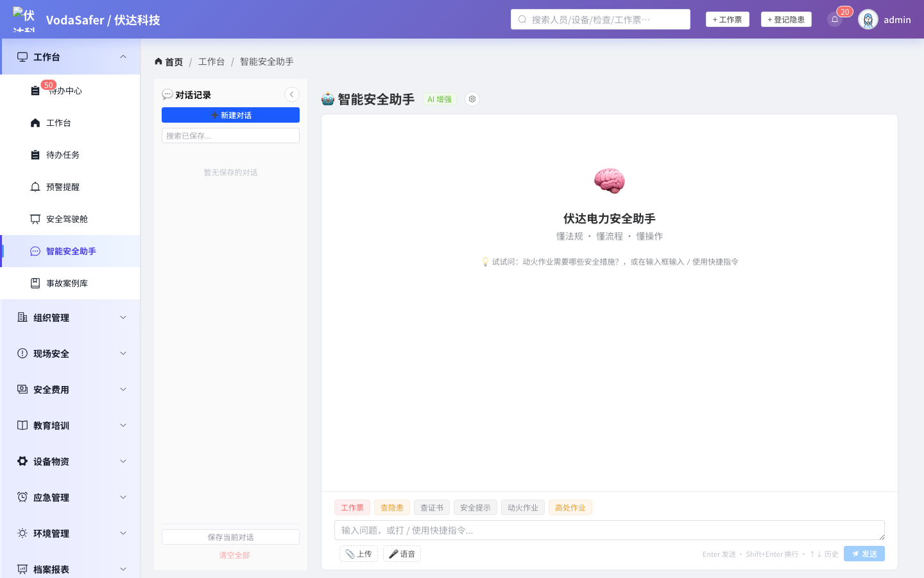Click the VodaSafer logo image

[x=24, y=19]
